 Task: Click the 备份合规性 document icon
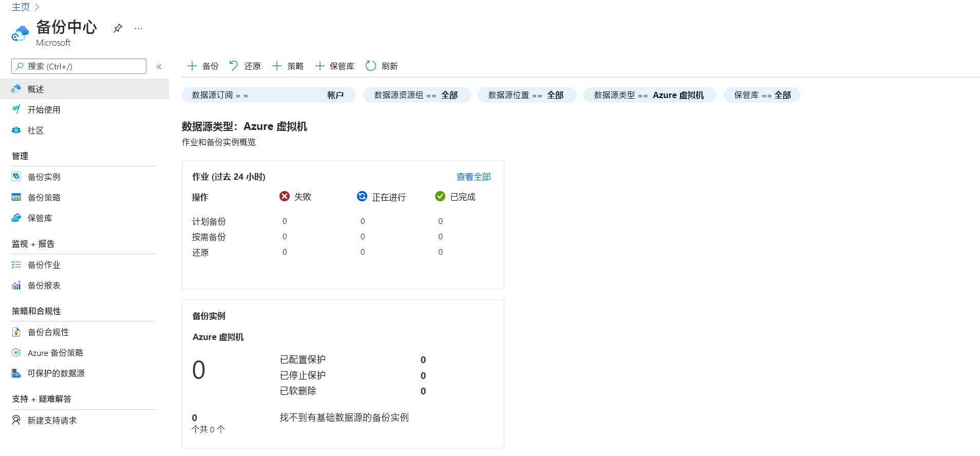pyautogui.click(x=16, y=332)
